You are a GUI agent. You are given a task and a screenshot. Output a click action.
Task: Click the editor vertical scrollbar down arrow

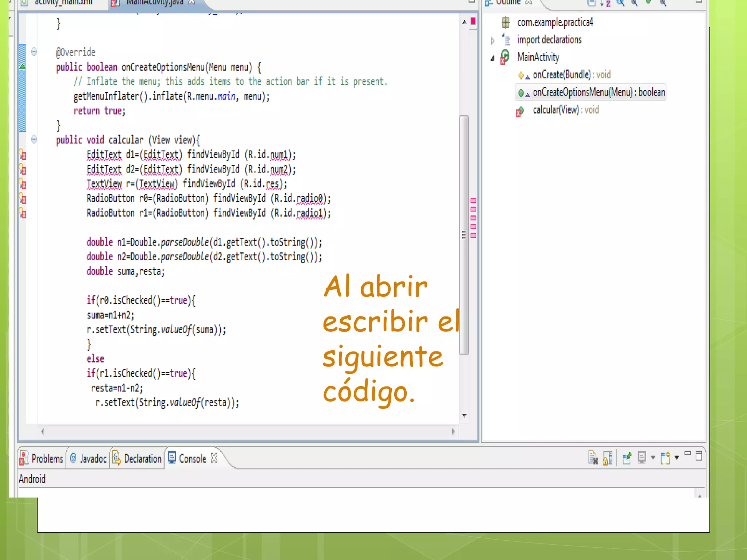coord(464,415)
